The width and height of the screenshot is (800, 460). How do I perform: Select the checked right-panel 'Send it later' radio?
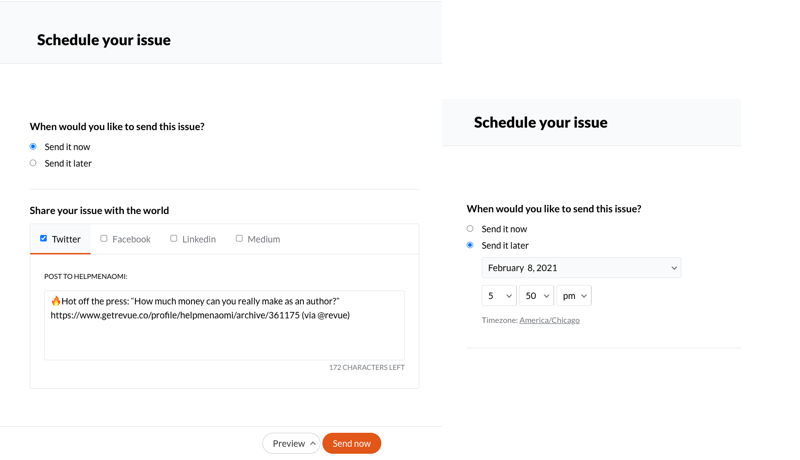point(470,245)
